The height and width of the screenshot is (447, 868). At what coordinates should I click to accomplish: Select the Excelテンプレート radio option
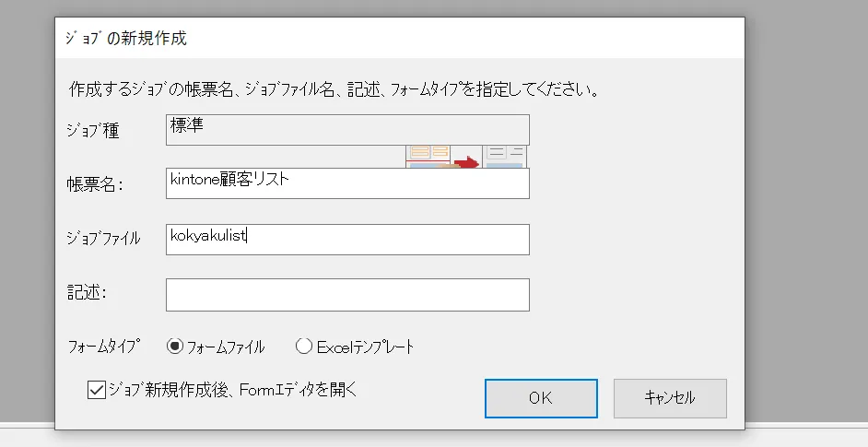tap(304, 347)
